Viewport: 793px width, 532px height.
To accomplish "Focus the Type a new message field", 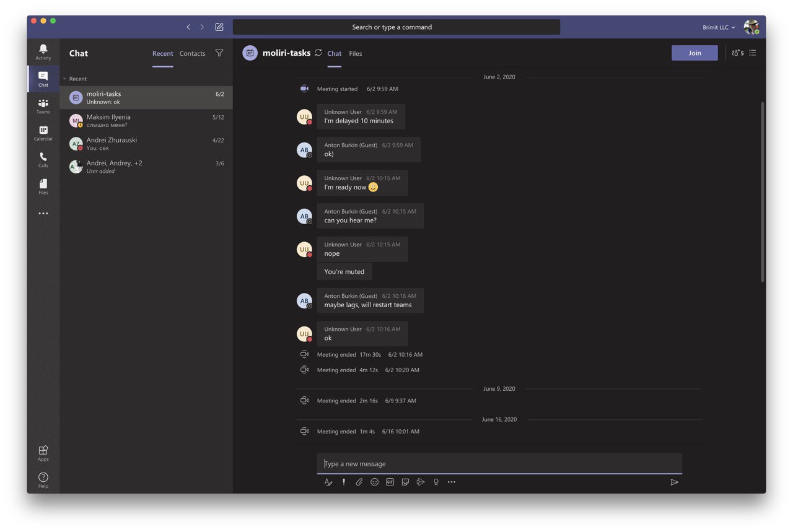I will 499,464.
